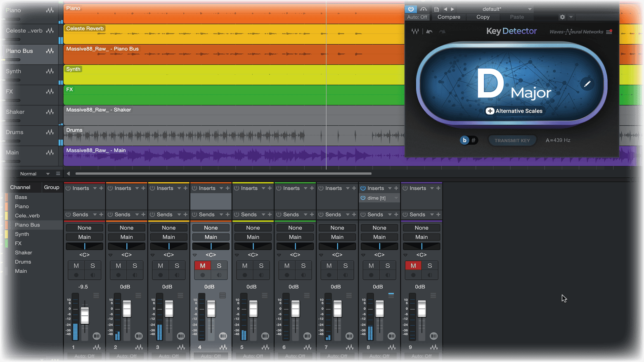The width and height of the screenshot is (644, 362).
Task: Expand the small triangle on channel 4
Action: (195, 255)
